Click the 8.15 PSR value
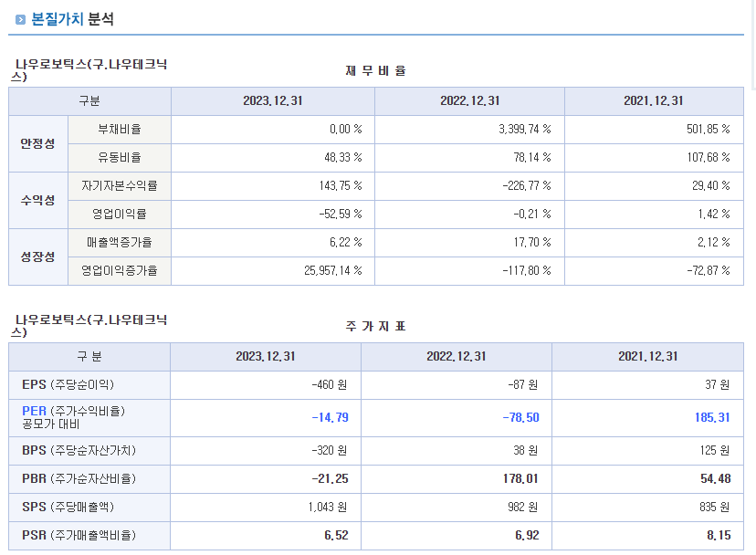The height and width of the screenshot is (555, 756). click(x=719, y=535)
